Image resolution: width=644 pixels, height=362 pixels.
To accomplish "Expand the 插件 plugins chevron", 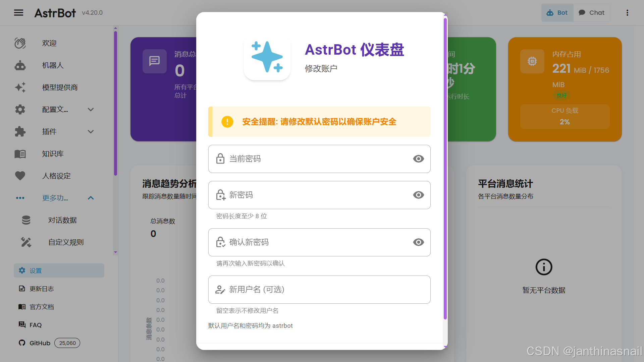I will pyautogui.click(x=91, y=132).
